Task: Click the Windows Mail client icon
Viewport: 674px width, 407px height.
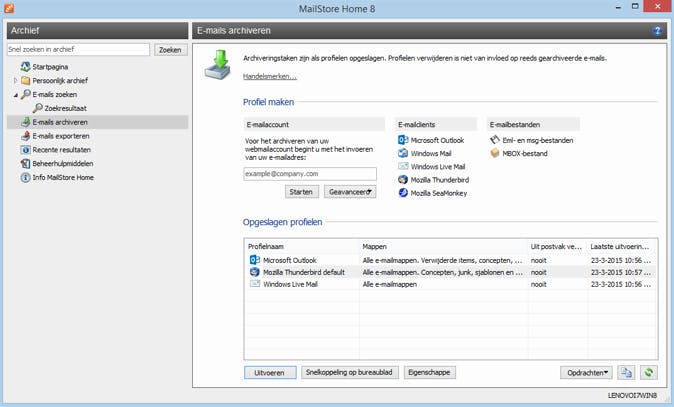Action: [x=403, y=153]
